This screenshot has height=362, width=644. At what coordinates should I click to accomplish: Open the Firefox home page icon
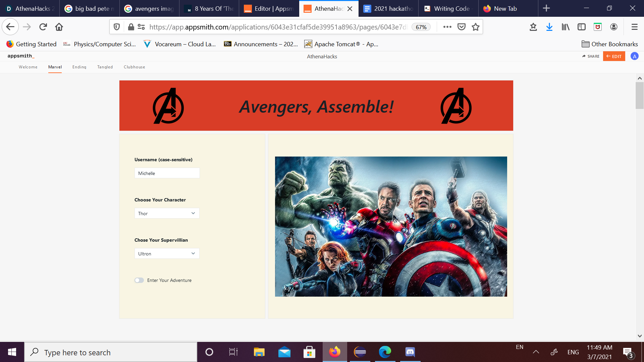click(59, 27)
